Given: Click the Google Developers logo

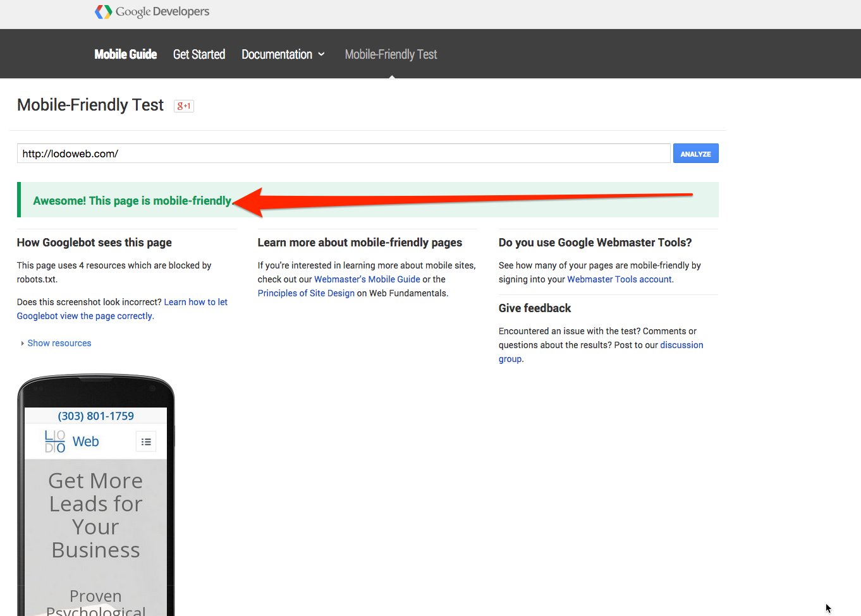Looking at the screenshot, I should coord(152,12).
